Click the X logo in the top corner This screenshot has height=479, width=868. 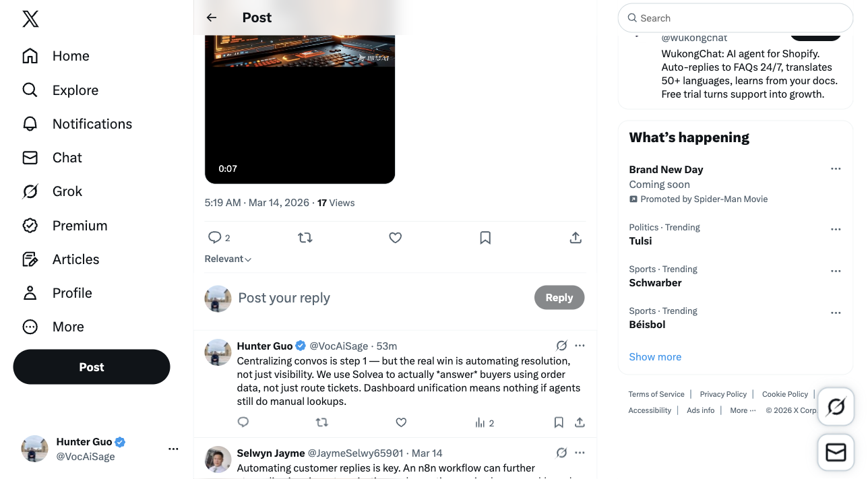click(x=30, y=19)
